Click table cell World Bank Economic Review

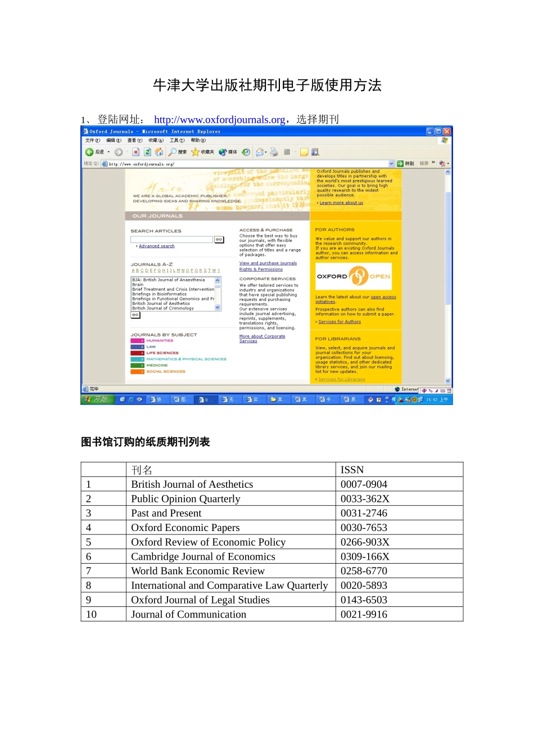(x=230, y=571)
